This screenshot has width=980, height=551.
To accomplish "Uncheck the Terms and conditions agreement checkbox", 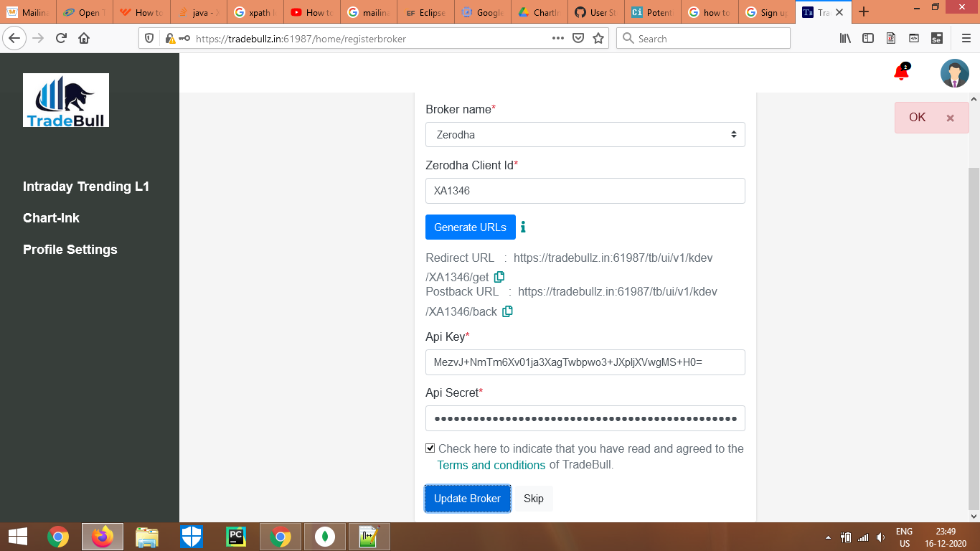I will coord(429,448).
